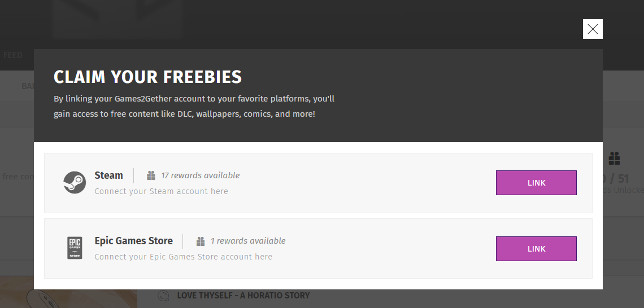Viewport: 644px width, 308px height.
Task: Click Connect your Steam account here text
Action: click(x=161, y=191)
